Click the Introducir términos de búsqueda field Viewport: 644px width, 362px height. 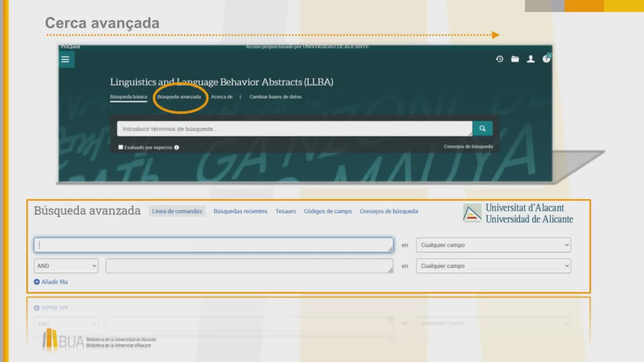coord(294,129)
